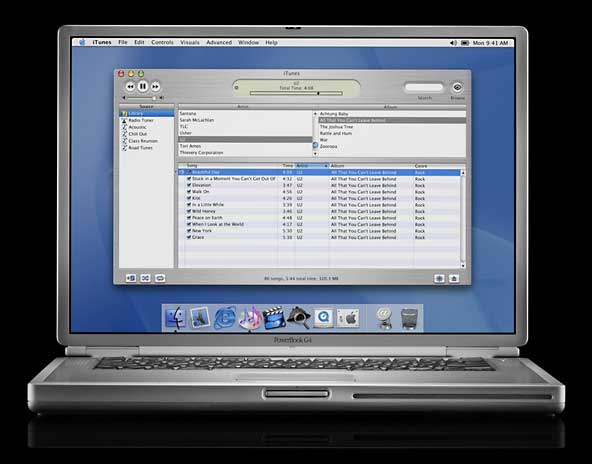
Task: Select The Joshua Tree album
Action: pos(336,127)
